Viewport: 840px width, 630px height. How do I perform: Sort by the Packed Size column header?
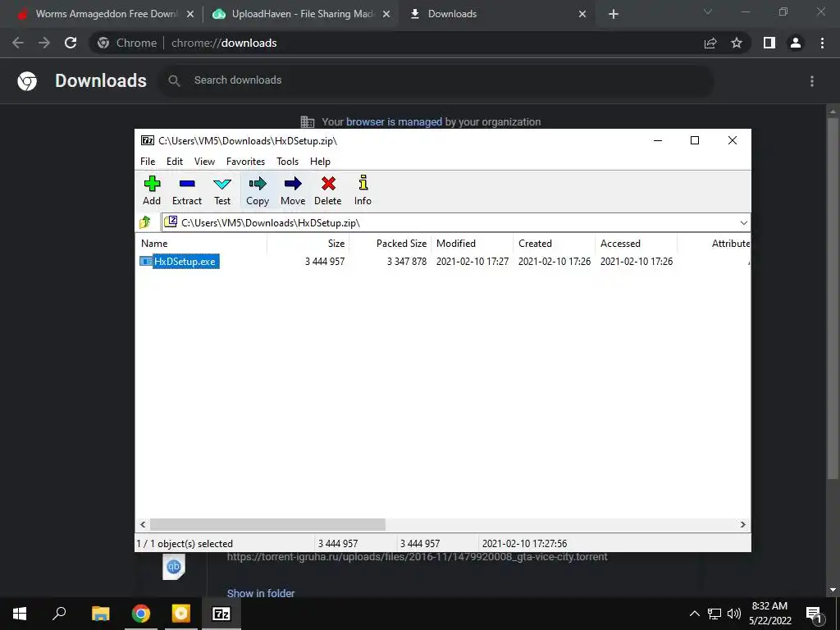point(390,243)
